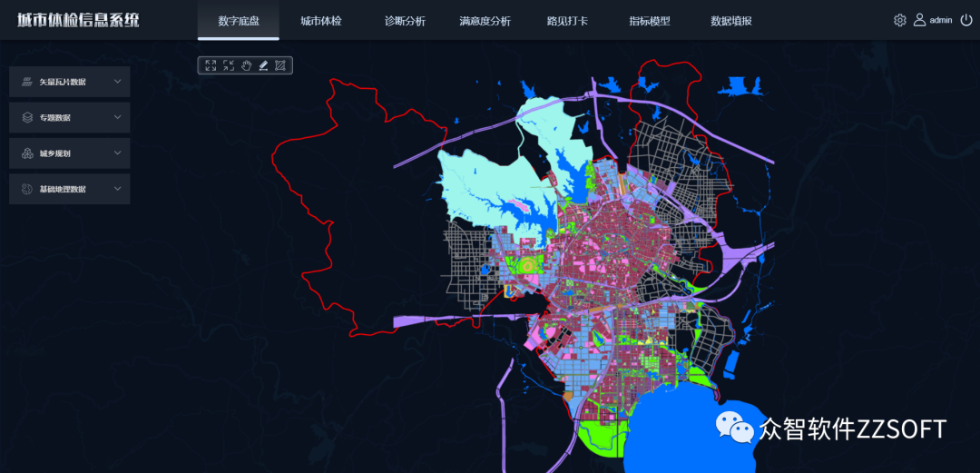Viewport: 980px width, 473px height.
Task: Click the 城市体检信息系统 title logo
Action: 79,20
